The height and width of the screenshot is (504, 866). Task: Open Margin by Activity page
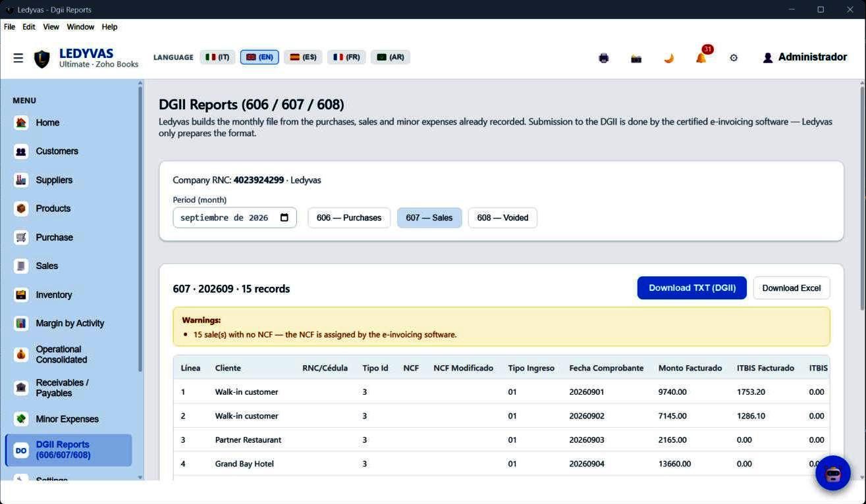point(69,323)
